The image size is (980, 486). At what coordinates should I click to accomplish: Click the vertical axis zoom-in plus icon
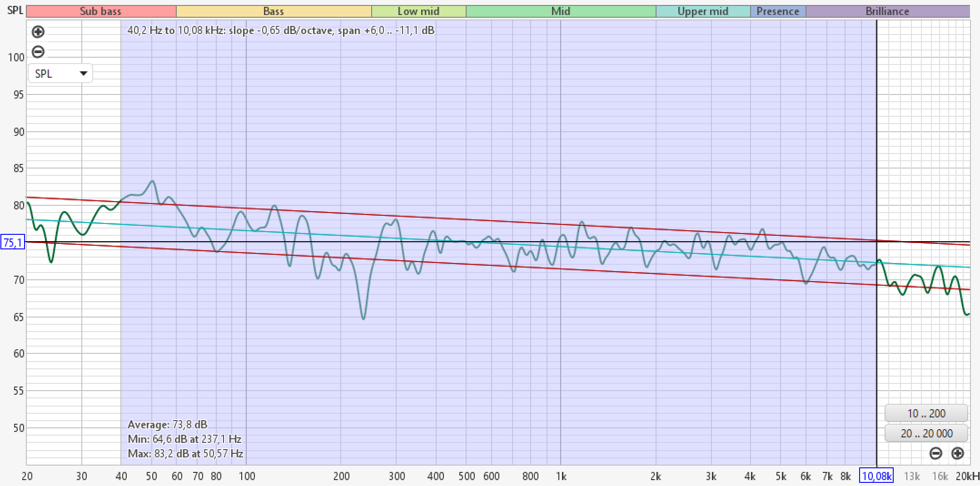(x=38, y=32)
